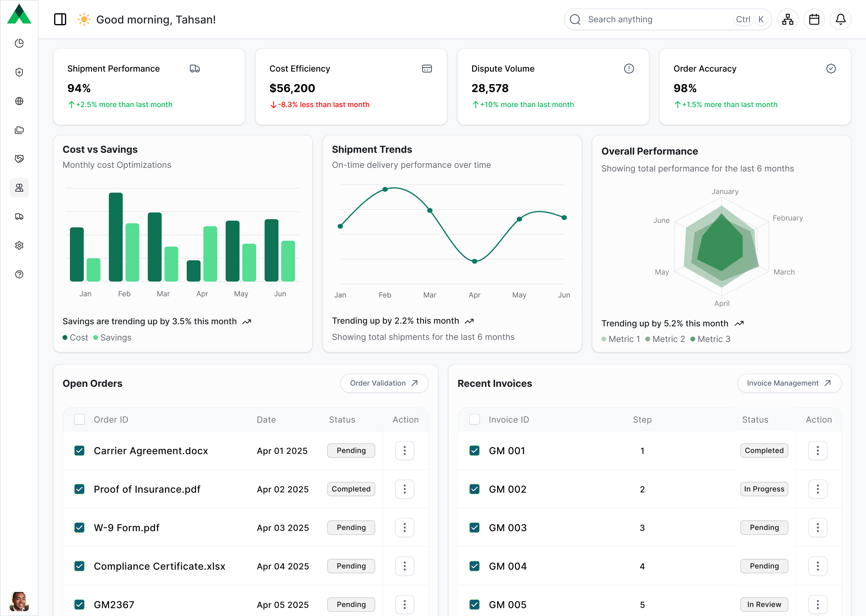The width and height of the screenshot is (866, 616).
Task: Click the check badge icon on Order Accuracy
Action: point(831,69)
